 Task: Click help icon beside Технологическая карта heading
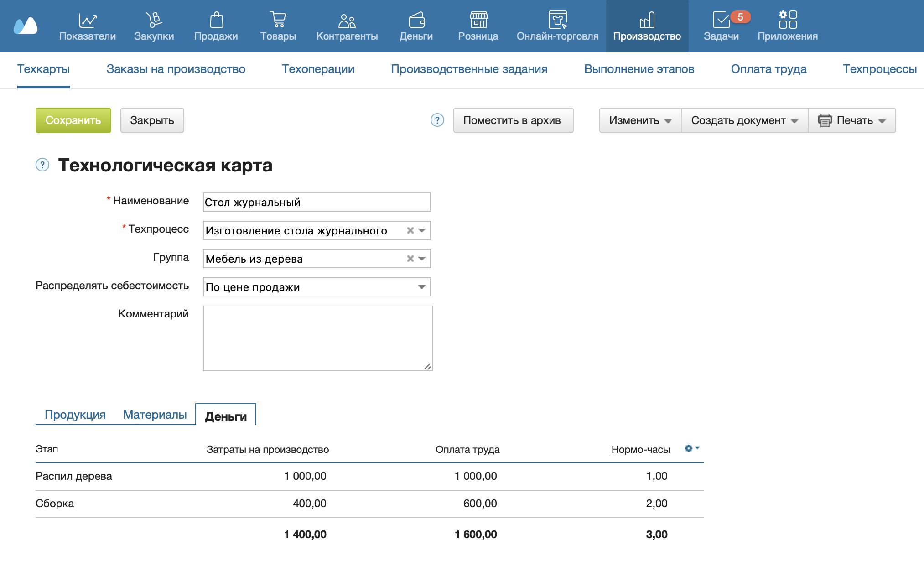(x=42, y=165)
